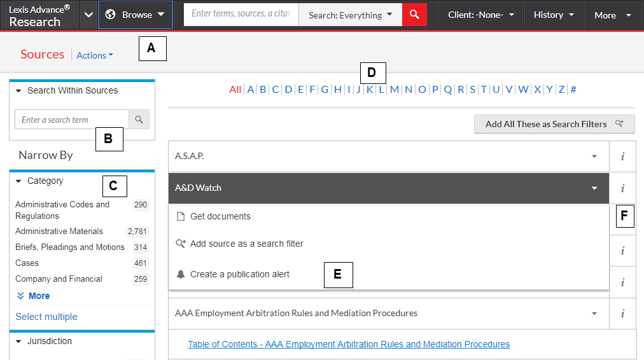644x360 pixels.
Task: Expand the A.S.A.P. source dropdown arrow
Action: (594, 156)
